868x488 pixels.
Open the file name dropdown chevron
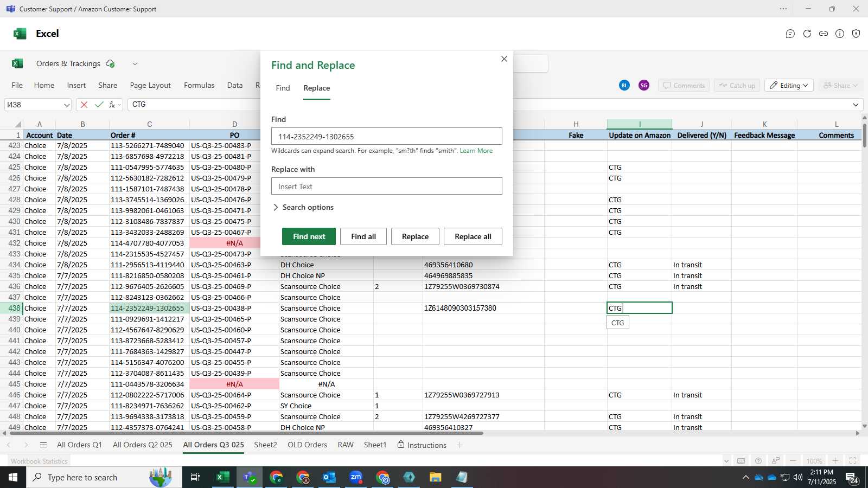135,63
